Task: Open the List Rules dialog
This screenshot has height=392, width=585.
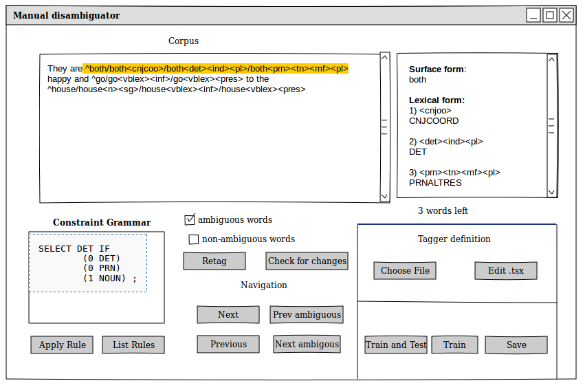Action: pyautogui.click(x=133, y=345)
